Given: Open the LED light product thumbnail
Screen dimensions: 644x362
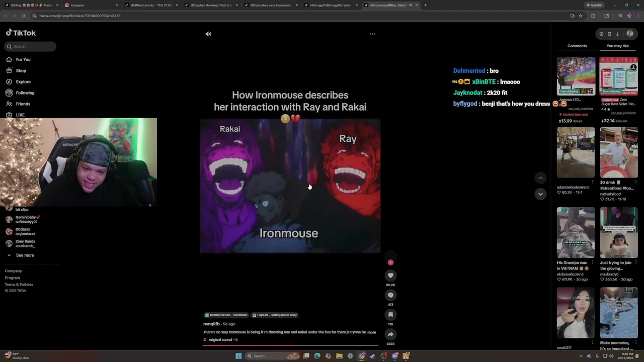Looking at the screenshot, I should 576,76.
